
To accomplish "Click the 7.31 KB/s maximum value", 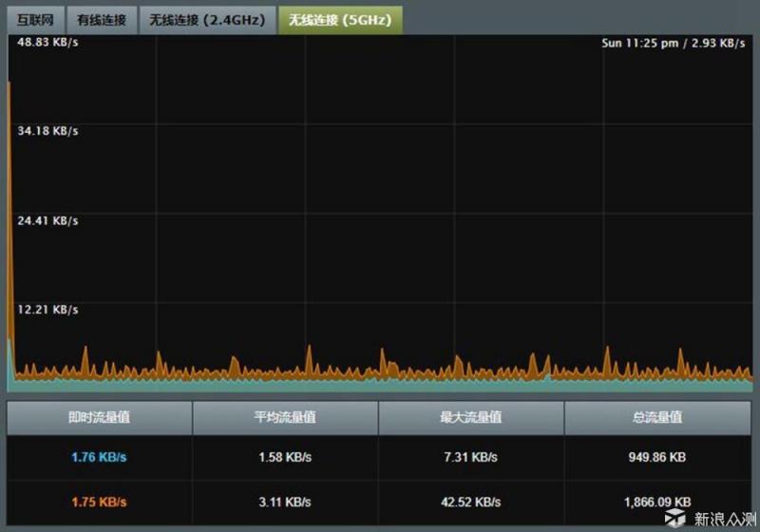I will point(470,457).
